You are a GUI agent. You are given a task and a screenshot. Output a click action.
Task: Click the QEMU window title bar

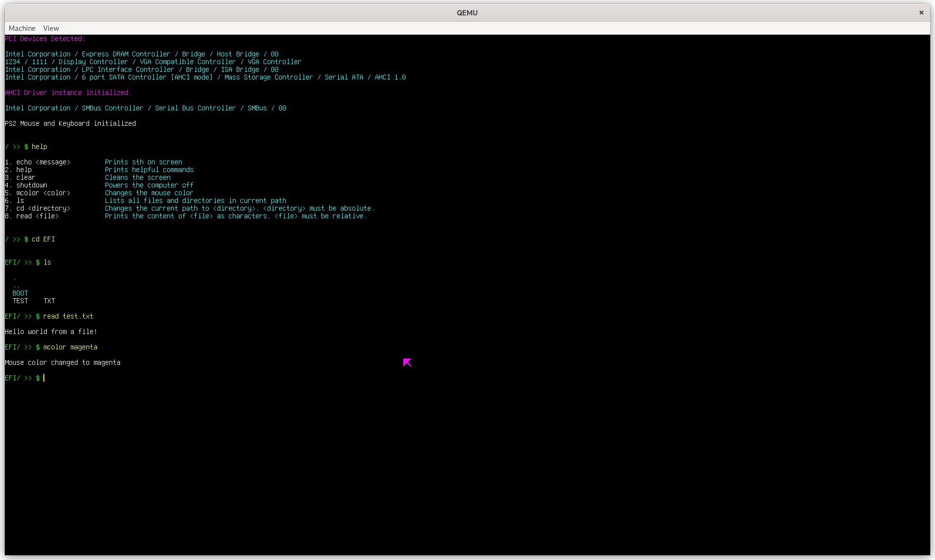click(467, 13)
